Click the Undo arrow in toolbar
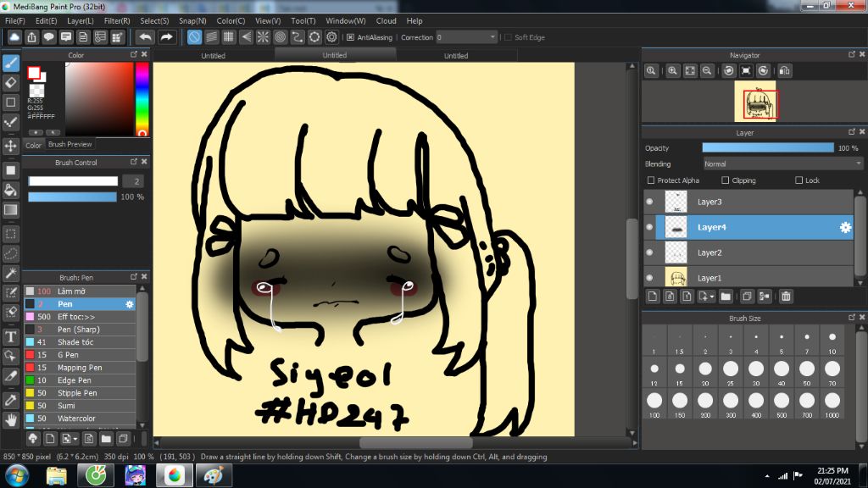Screen dimensions: 868x488 pos(145,37)
